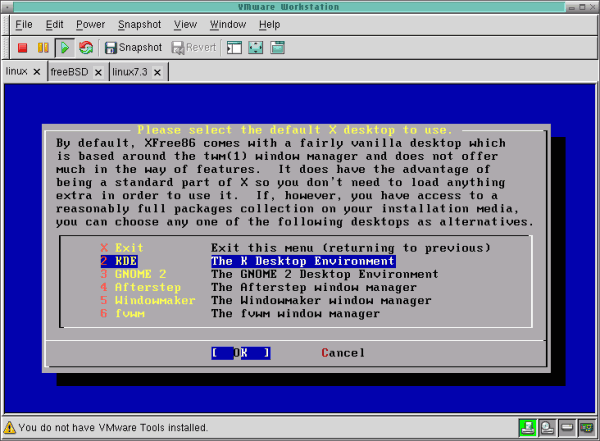Close the linux7.3 tab
Image resolution: width=600 pixels, height=441 pixels.
point(157,72)
